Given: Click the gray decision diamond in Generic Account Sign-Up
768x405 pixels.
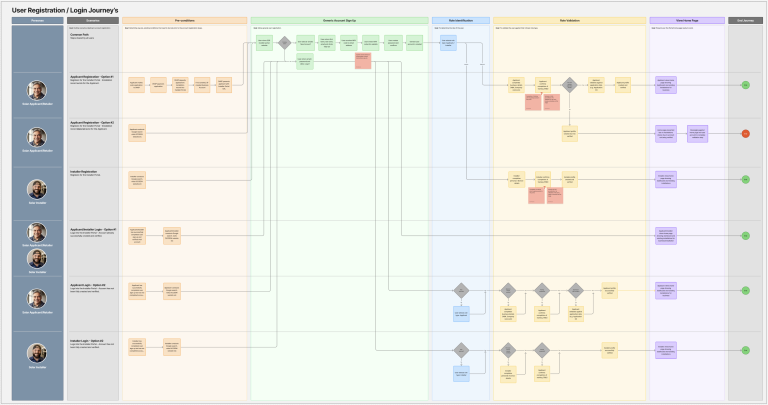Looking at the screenshot, I should coord(285,43).
